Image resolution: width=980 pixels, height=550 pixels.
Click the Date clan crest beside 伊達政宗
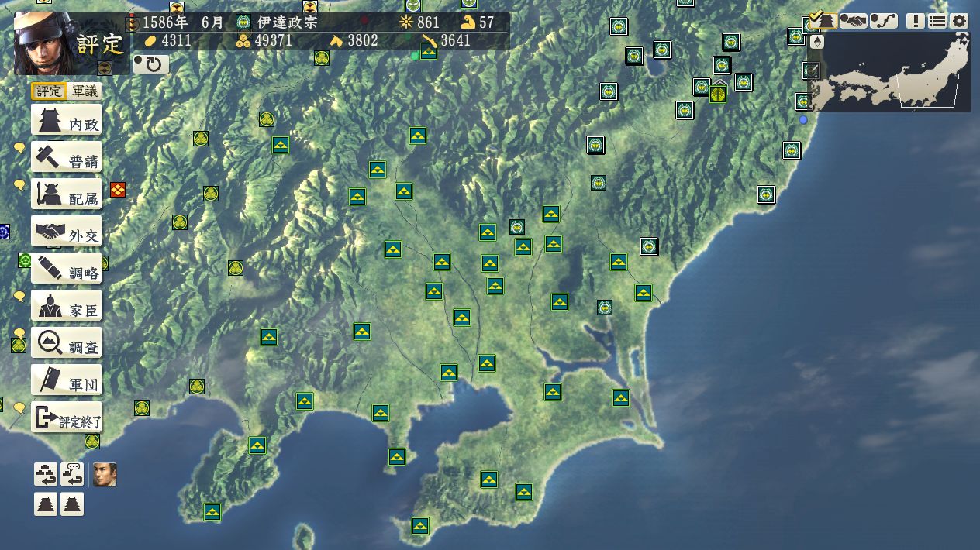click(243, 22)
